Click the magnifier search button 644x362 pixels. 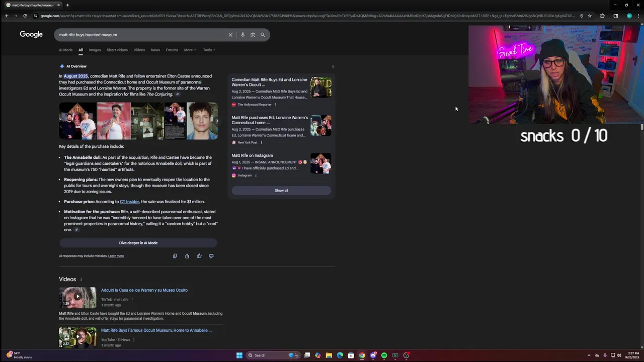tap(263, 35)
